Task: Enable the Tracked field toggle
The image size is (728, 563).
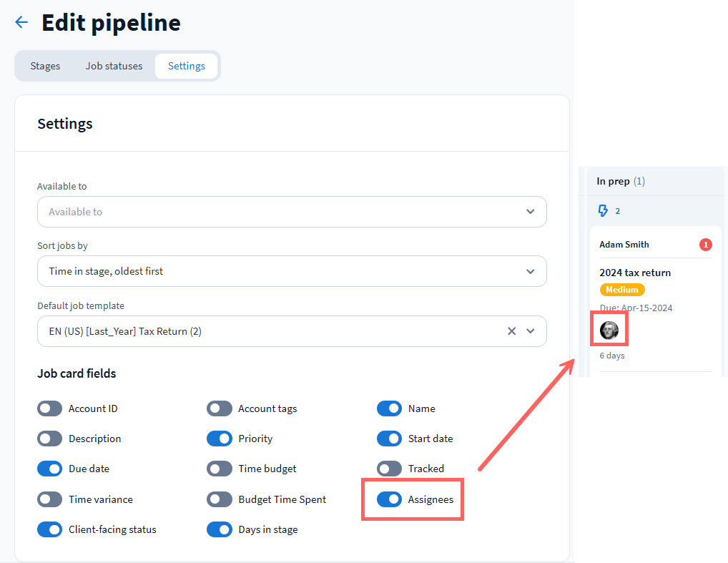Action: (x=390, y=469)
